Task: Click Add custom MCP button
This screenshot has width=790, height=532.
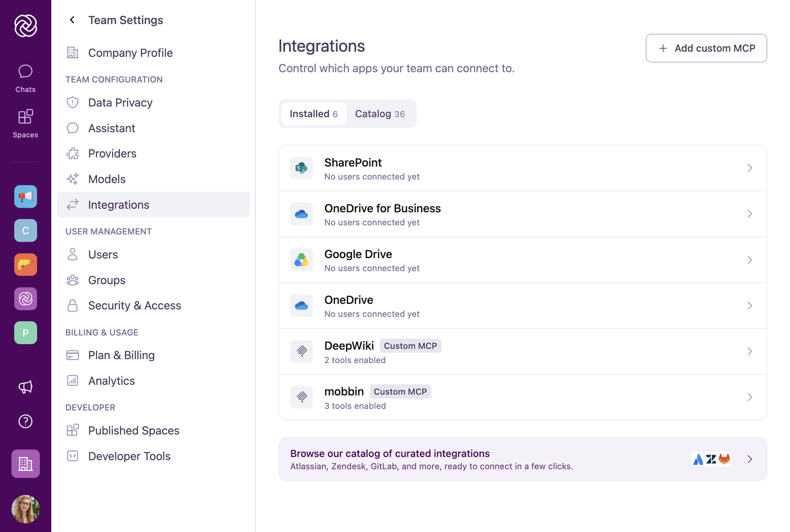Action: 706,48
